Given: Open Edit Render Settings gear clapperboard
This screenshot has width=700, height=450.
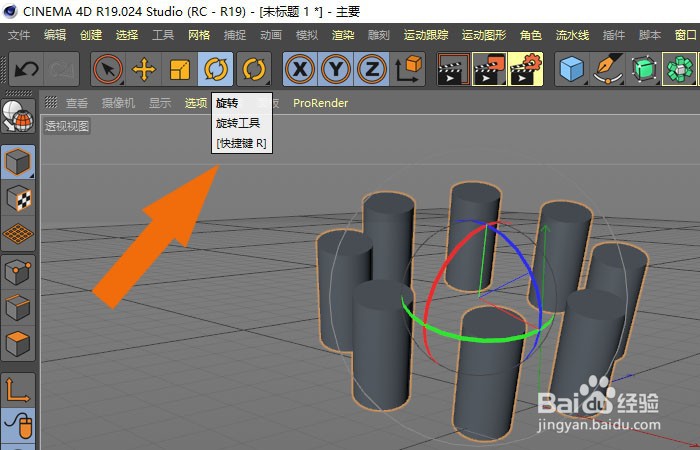Looking at the screenshot, I should point(525,69).
